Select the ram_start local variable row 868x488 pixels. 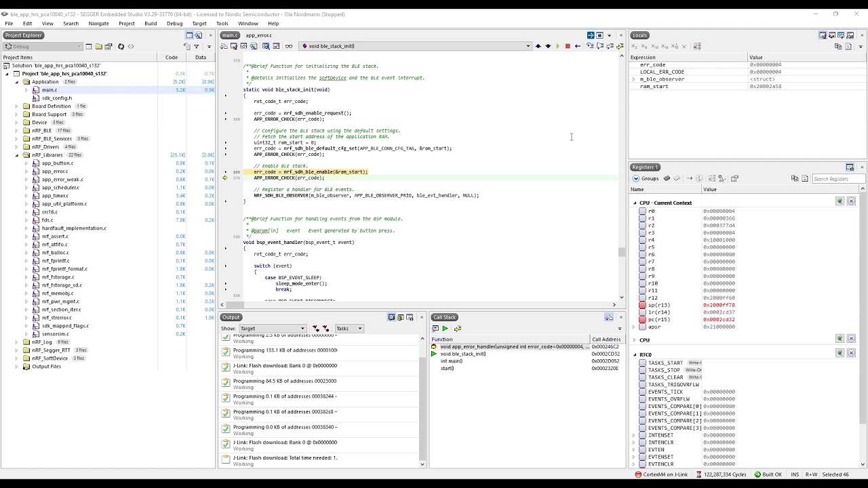click(x=746, y=87)
